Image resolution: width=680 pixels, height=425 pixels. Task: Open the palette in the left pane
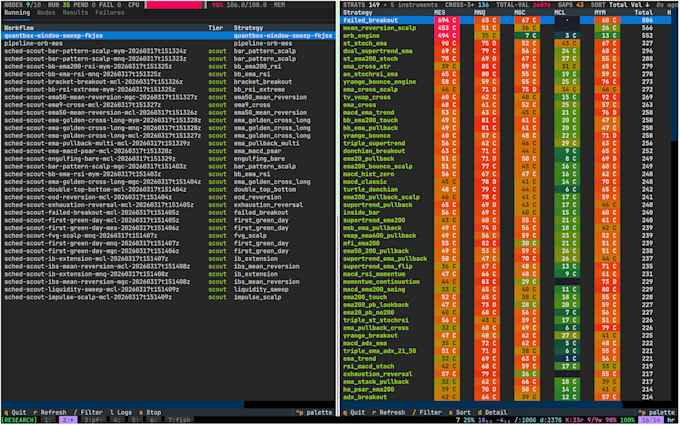(x=314, y=412)
